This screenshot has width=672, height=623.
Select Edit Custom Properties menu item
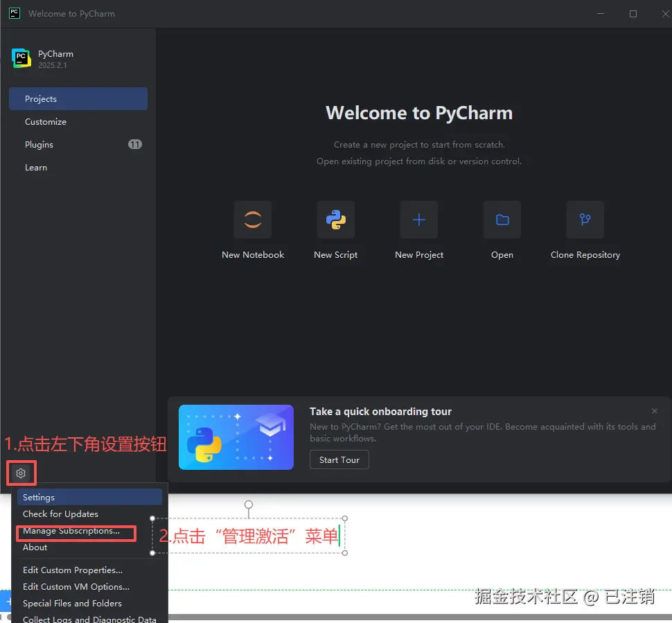[x=89, y=570]
